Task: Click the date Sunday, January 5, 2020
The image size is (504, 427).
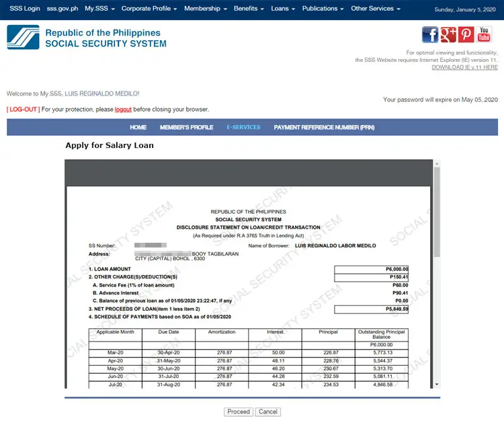Action: [x=465, y=9]
